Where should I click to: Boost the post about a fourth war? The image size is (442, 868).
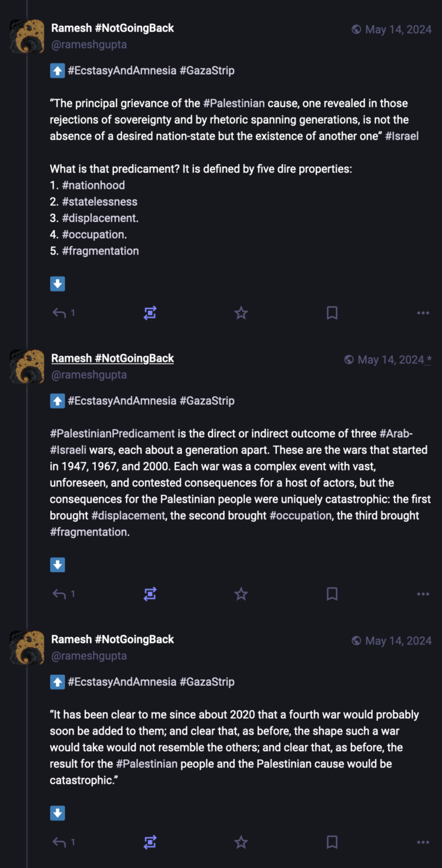(150, 842)
